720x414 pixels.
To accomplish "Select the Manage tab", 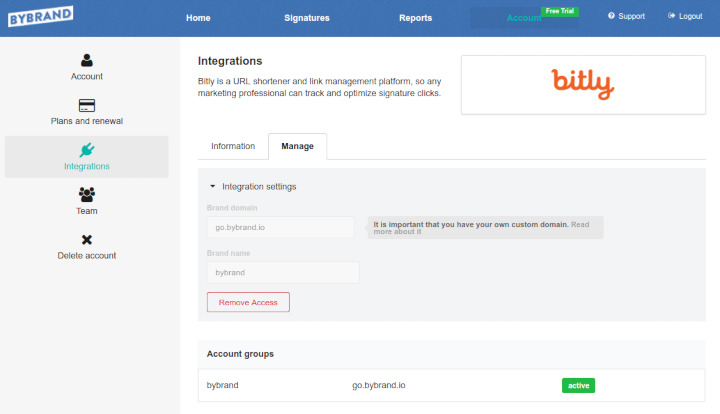I will coord(298,146).
